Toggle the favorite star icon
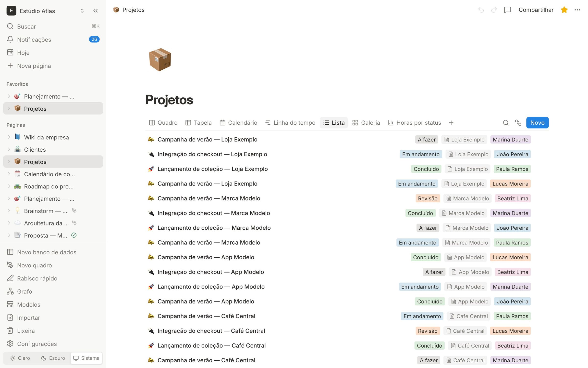This screenshot has height=368, width=588. [564, 10]
